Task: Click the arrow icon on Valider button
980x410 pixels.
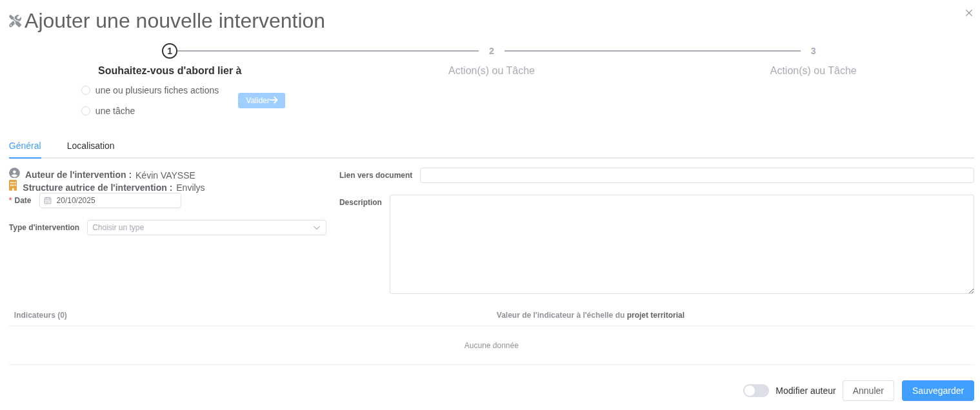Action: coord(274,100)
